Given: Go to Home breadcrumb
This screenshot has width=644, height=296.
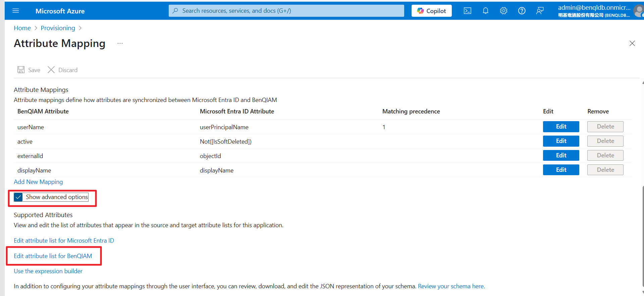Looking at the screenshot, I should click(x=22, y=28).
